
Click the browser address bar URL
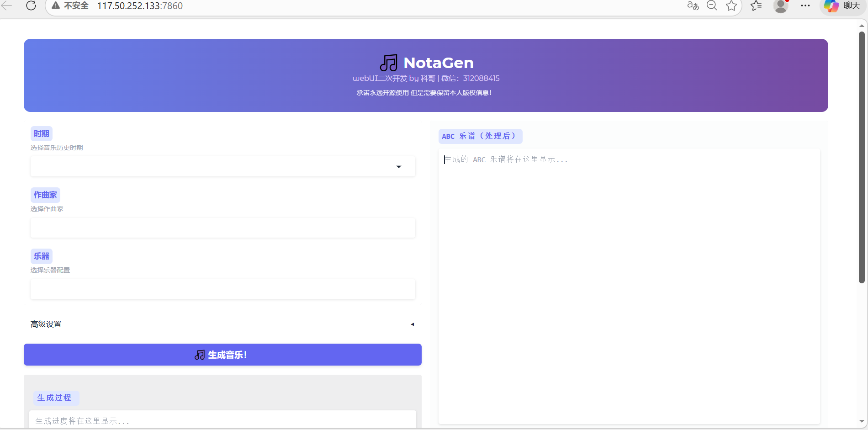coord(140,6)
